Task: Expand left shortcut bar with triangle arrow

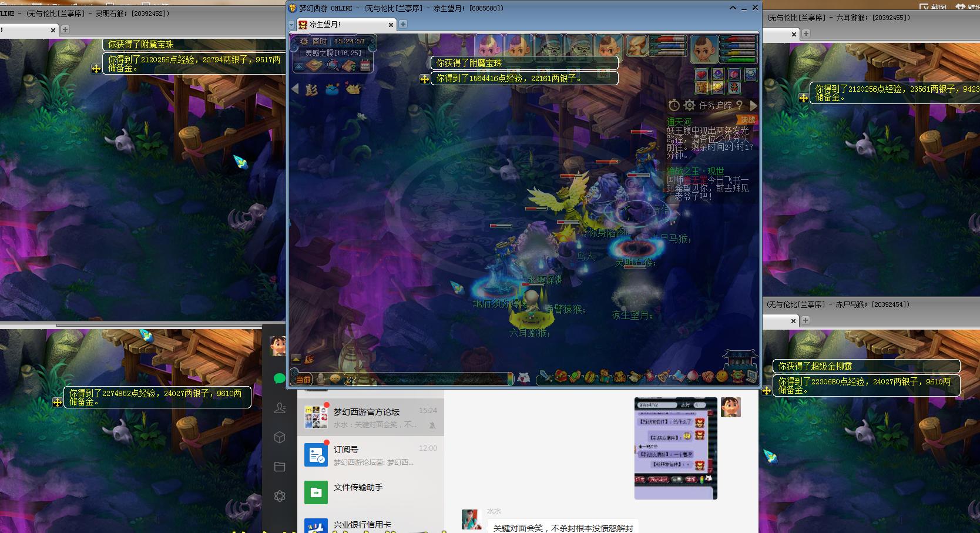Action: (x=295, y=89)
